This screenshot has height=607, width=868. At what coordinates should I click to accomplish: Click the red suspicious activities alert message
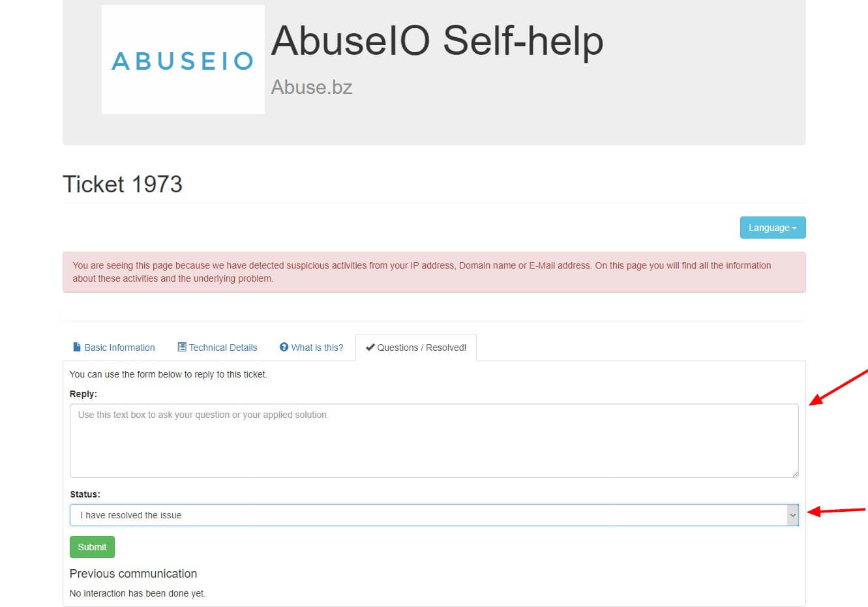pyautogui.click(x=421, y=272)
